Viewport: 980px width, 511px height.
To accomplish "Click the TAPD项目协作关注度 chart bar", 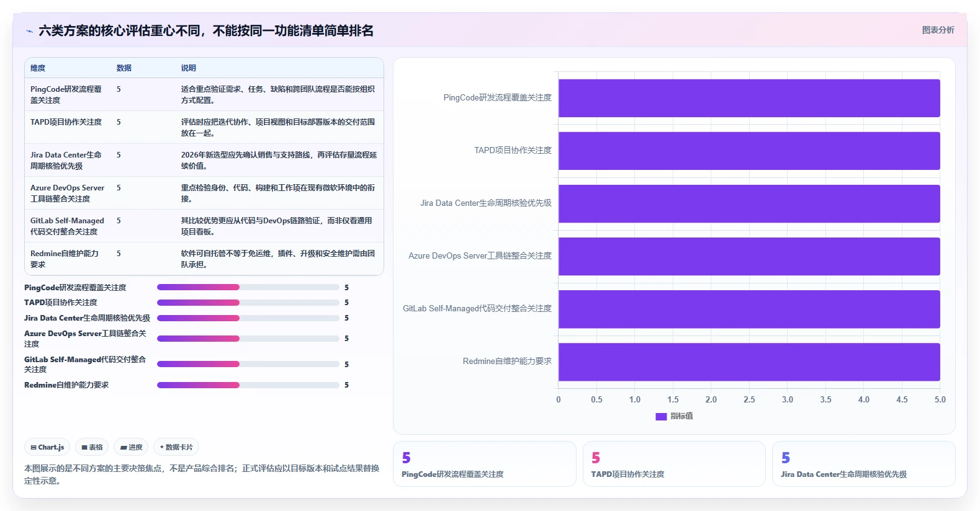I will 749,151.
